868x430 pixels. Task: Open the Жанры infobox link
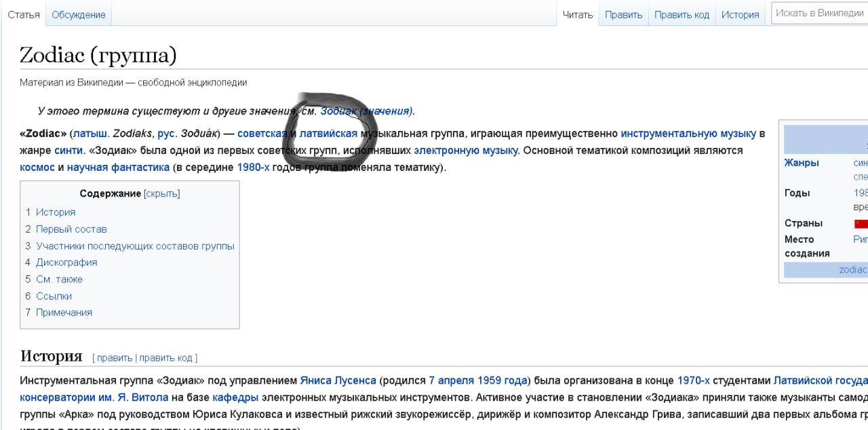point(802,163)
